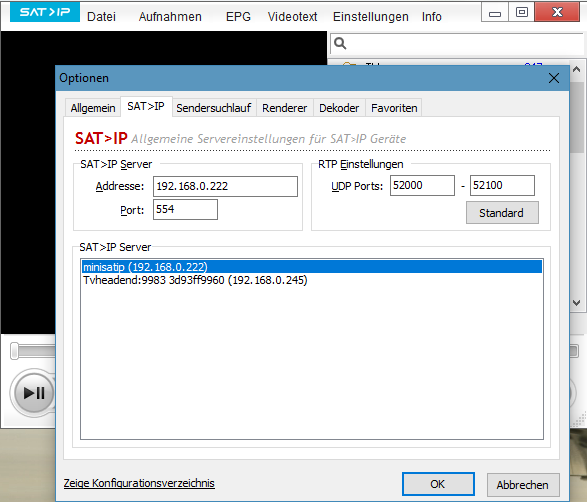The image size is (587, 502).
Task: Switch to the Allgemein tab
Action: [x=93, y=108]
